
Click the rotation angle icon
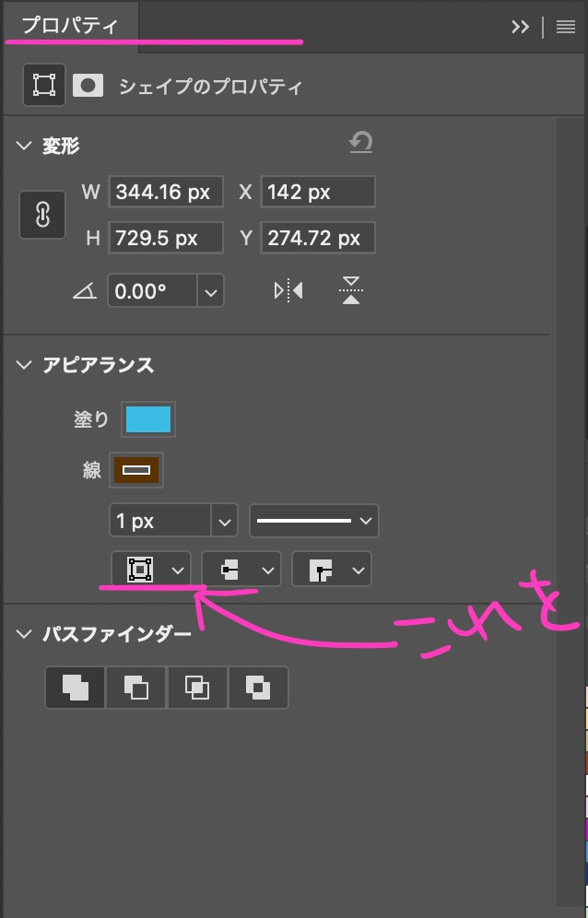tap(85, 290)
